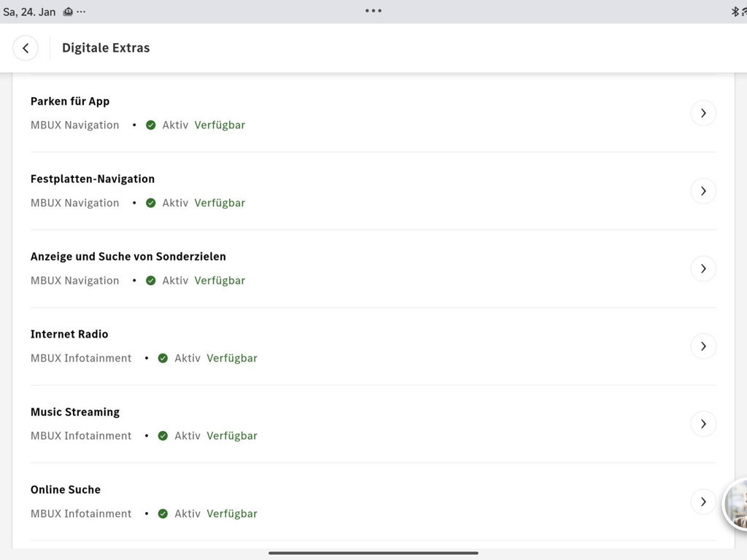747x560 pixels.
Task: Click green checkmark icon under Online Suche
Action: (163, 513)
